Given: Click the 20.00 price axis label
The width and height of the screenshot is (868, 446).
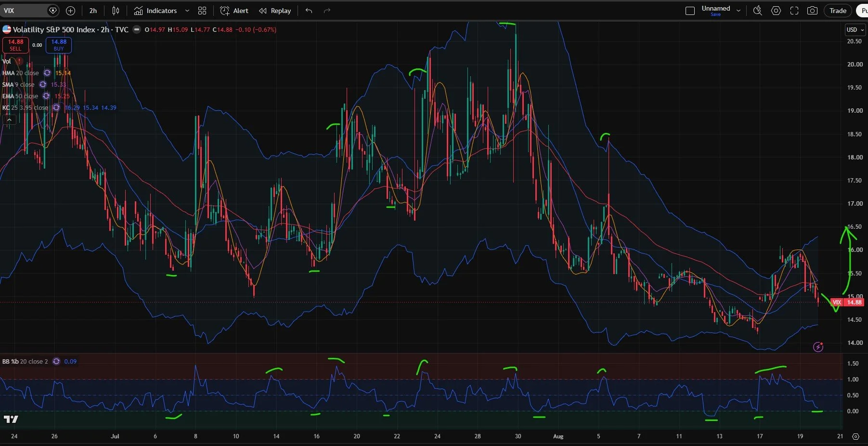Looking at the screenshot, I should tap(855, 65).
